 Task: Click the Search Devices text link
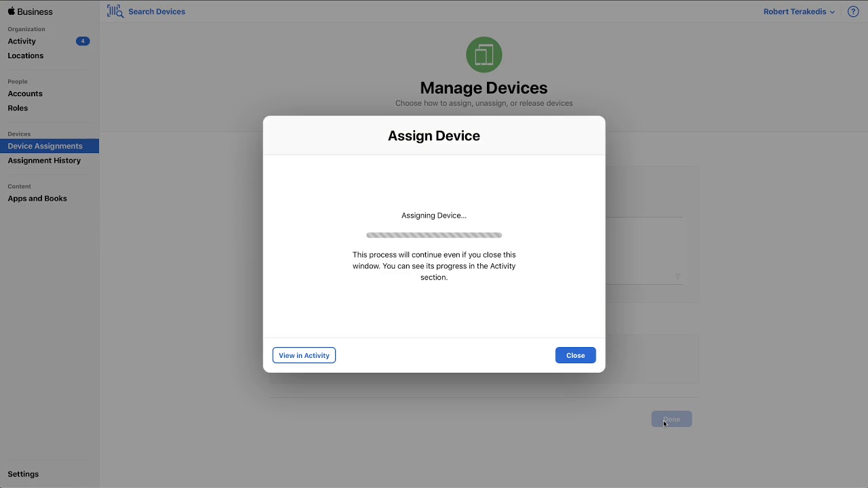click(x=157, y=11)
